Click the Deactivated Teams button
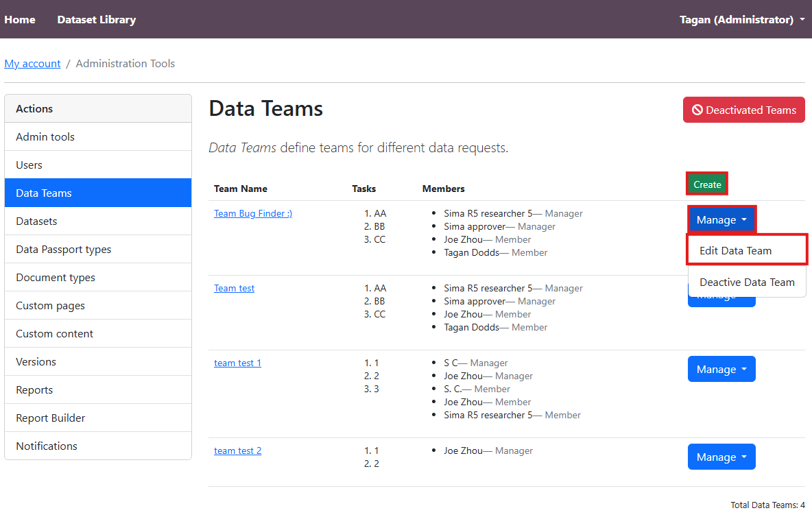Screen dimensions: 812x517 pyautogui.click(x=743, y=110)
